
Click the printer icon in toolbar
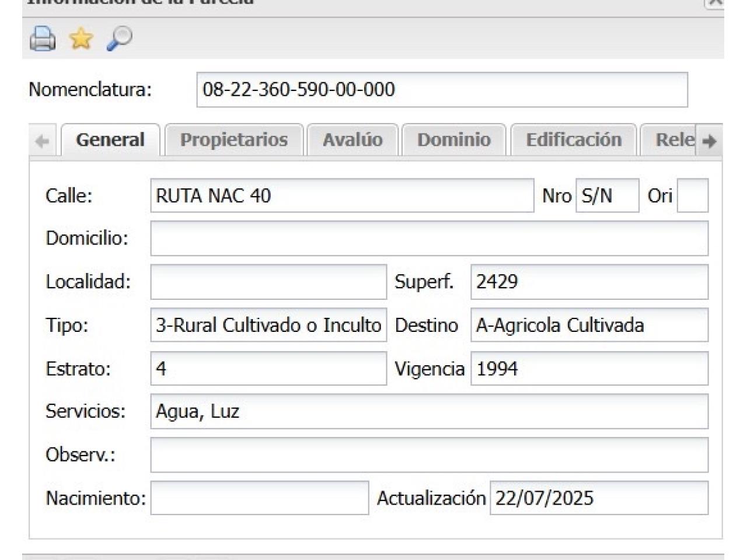coord(43,39)
